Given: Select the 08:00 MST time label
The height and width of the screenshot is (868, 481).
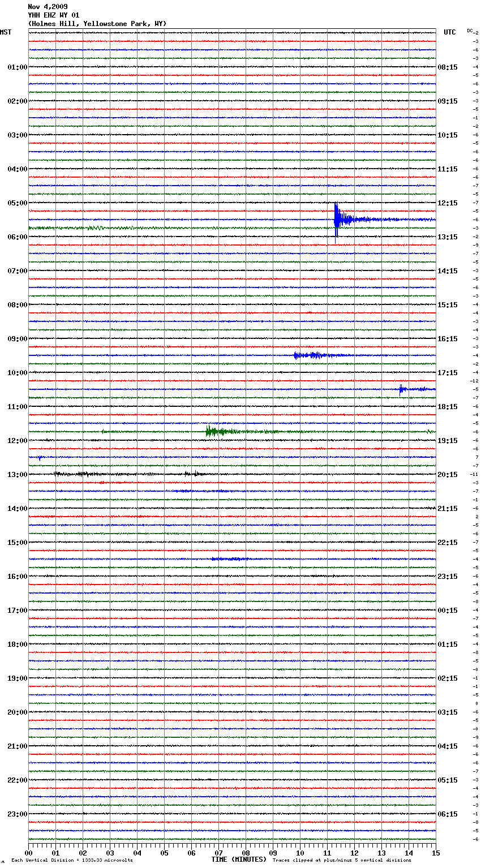Looking at the screenshot, I should 18,305.
